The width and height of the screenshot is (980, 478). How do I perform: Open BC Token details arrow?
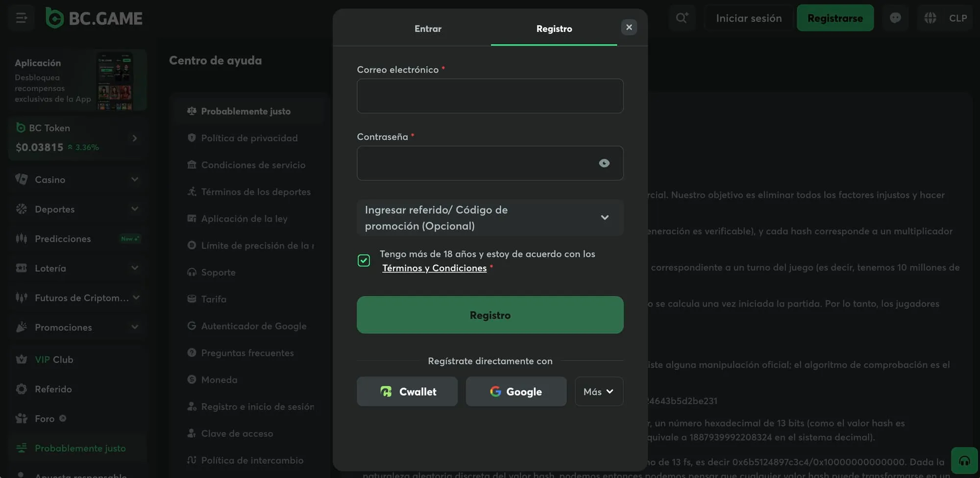[135, 138]
